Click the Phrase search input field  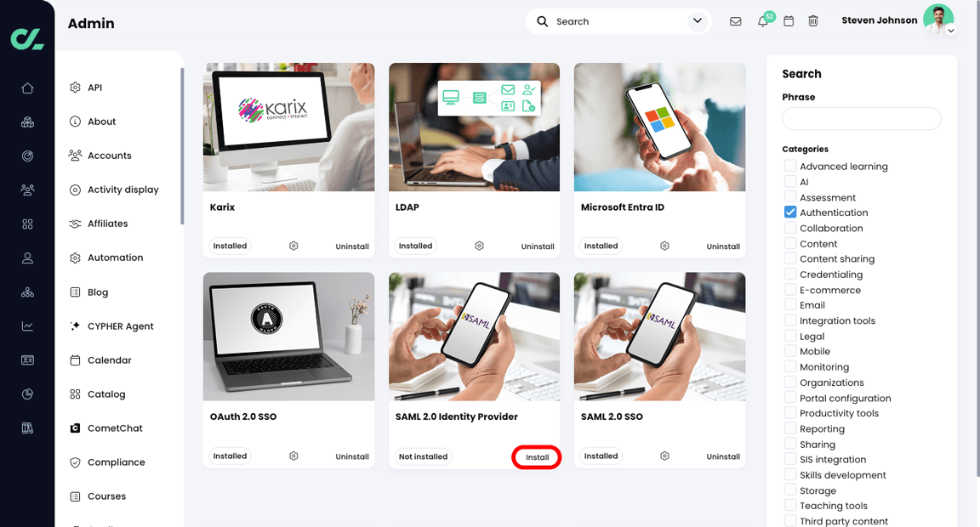coord(861,119)
